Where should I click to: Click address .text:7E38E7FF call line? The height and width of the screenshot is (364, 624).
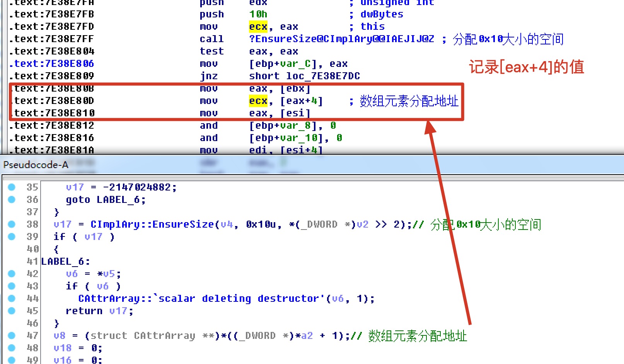[52, 39]
